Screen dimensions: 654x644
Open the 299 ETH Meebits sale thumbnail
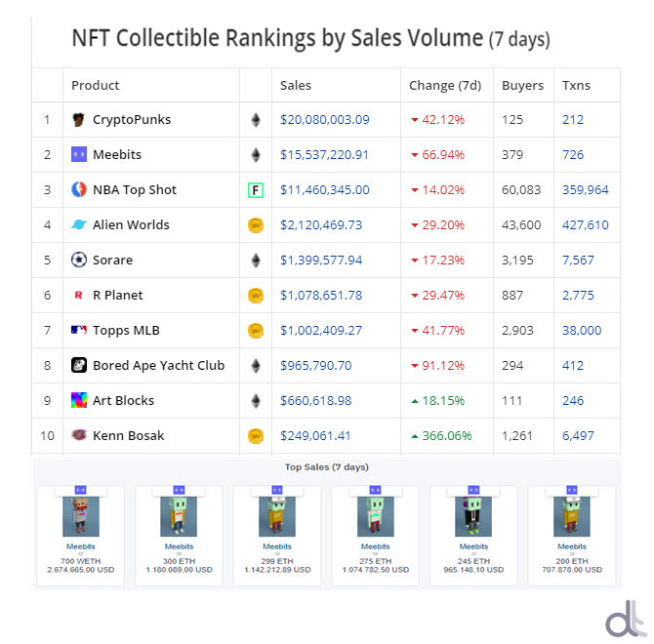click(x=277, y=516)
